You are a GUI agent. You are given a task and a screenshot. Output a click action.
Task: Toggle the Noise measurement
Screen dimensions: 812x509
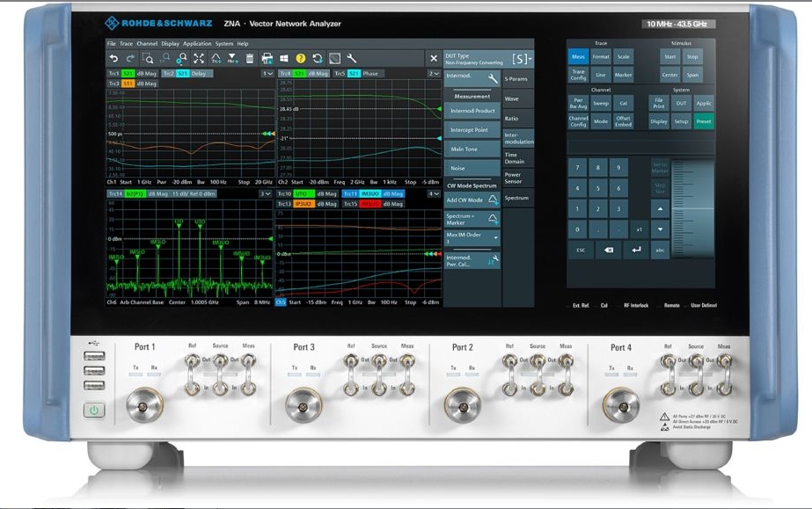click(x=470, y=168)
